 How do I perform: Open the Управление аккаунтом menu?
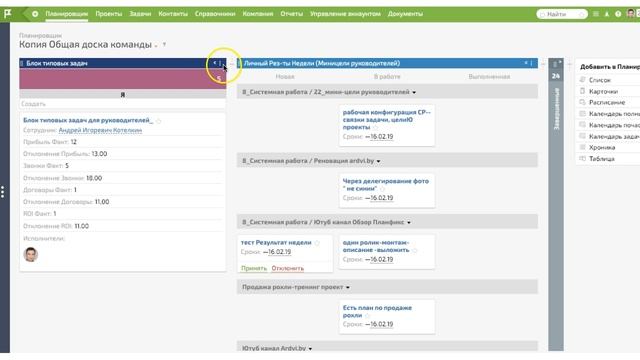click(345, 14)
